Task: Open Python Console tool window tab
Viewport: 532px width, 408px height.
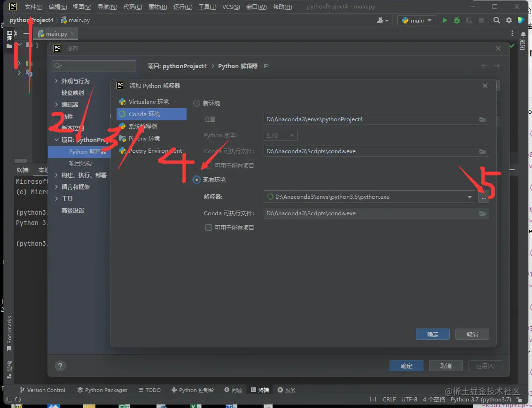Action: click(192, 390)
